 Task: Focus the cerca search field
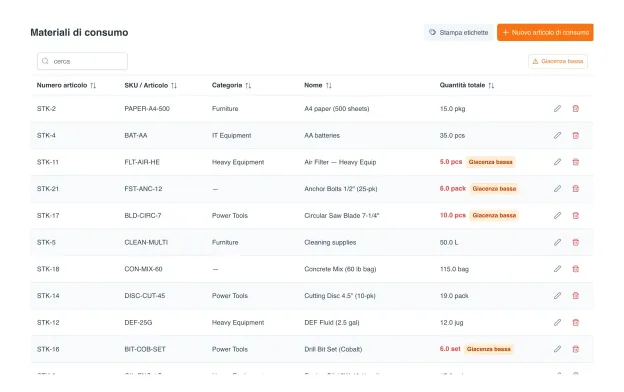82,61
